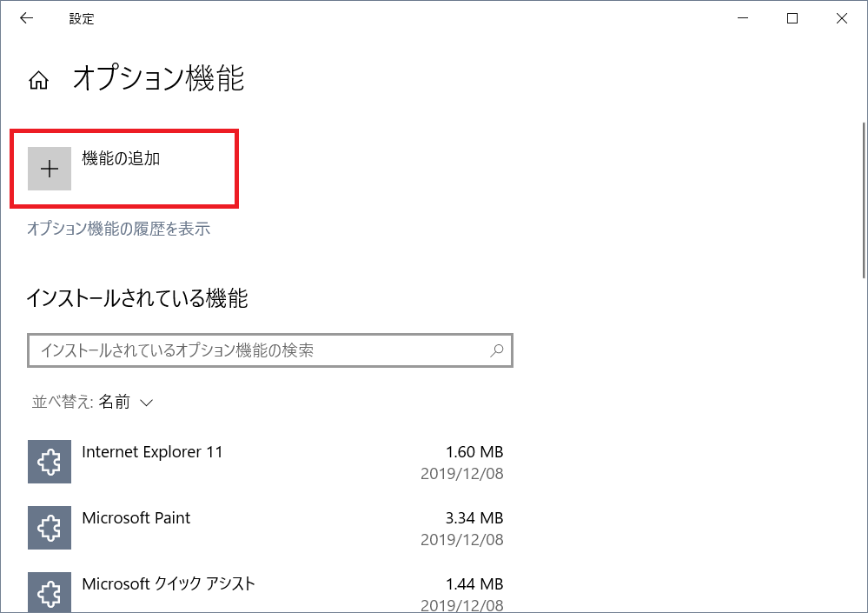The width and height of the screenshot is (868, 613).
Task: Go back with the arrow icon
Action: click(26, 18)
